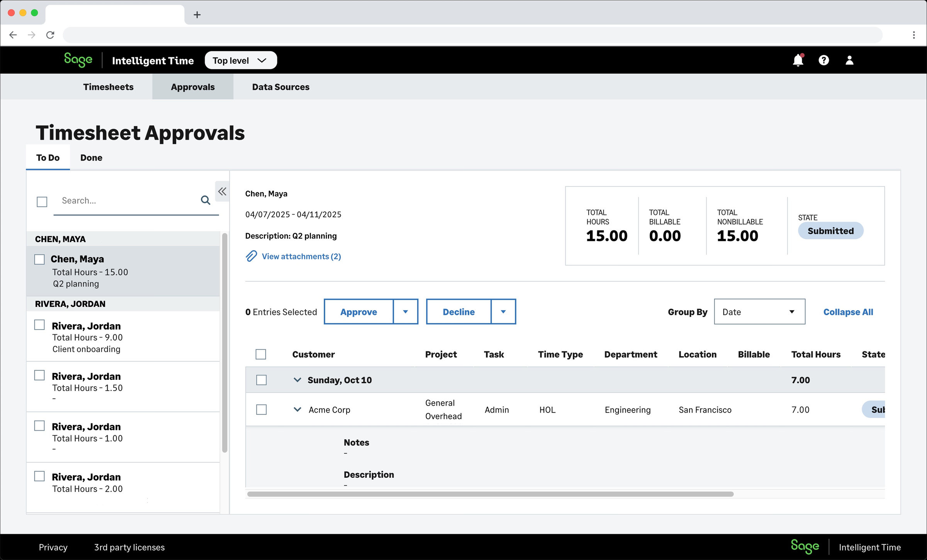Open the help question mark icon
This screenshot has width=927, height=560.
tap(823, 60)
